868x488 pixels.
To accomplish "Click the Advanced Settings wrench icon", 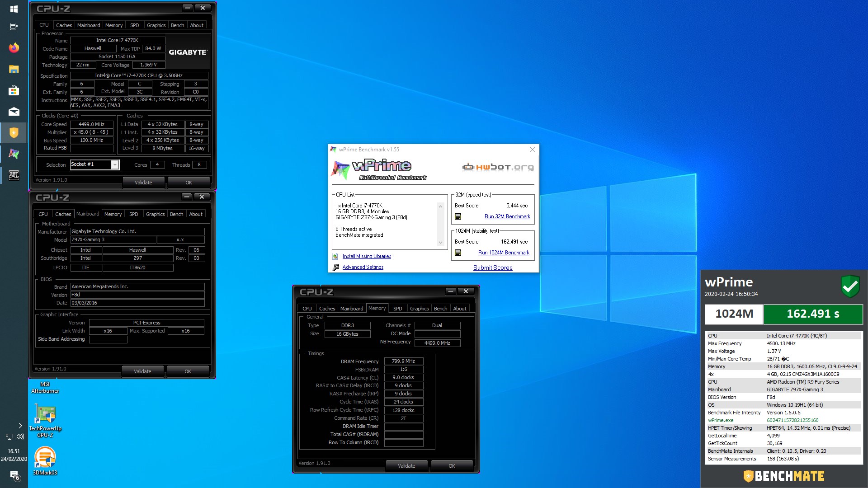I will point(335,267).
